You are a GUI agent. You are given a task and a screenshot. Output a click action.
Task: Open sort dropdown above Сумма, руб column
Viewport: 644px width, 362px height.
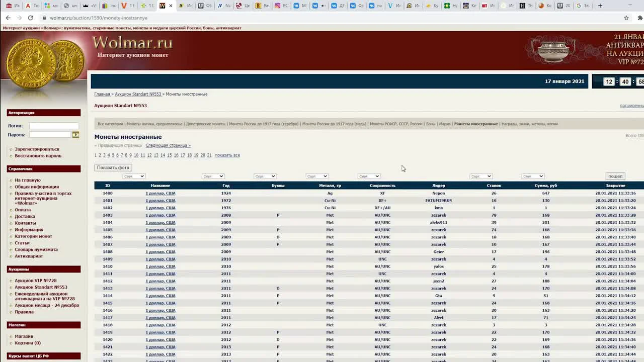(x=533, y=176)
